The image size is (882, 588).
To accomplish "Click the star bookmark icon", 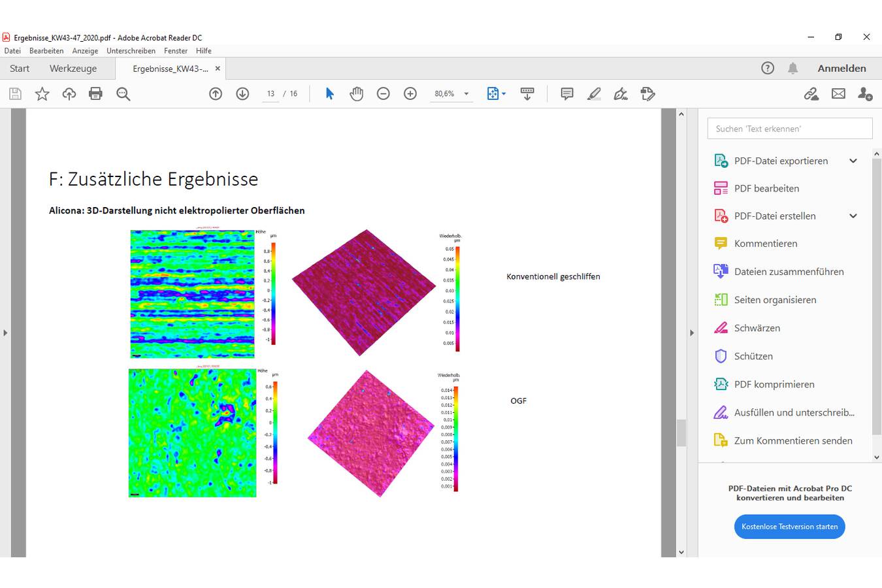I will click(42, 94).
